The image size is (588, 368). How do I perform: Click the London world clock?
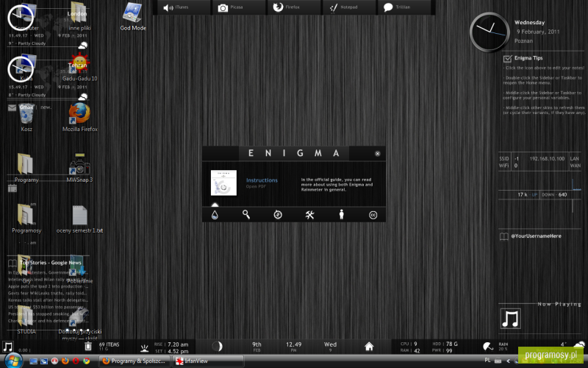tap(21, 18)
